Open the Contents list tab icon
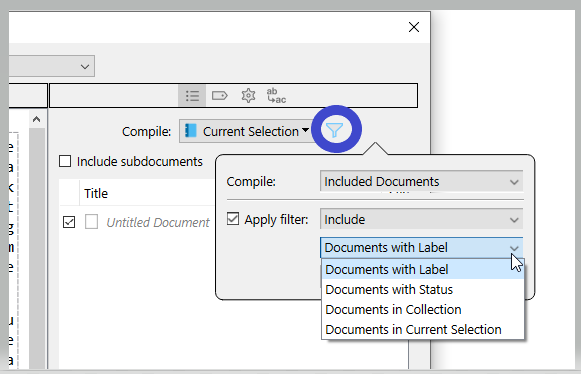581x374 pixels. [x=192, y=96]
